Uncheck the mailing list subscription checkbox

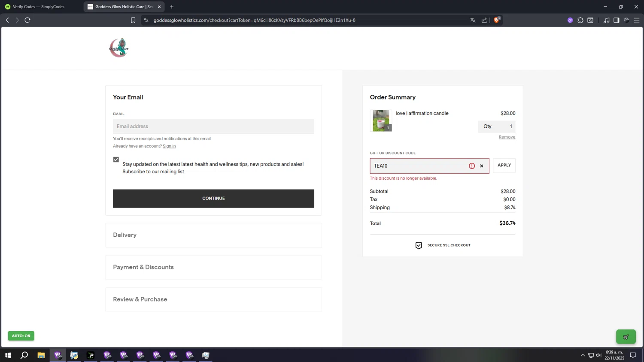pyautogui.click(x=116, y=160)
